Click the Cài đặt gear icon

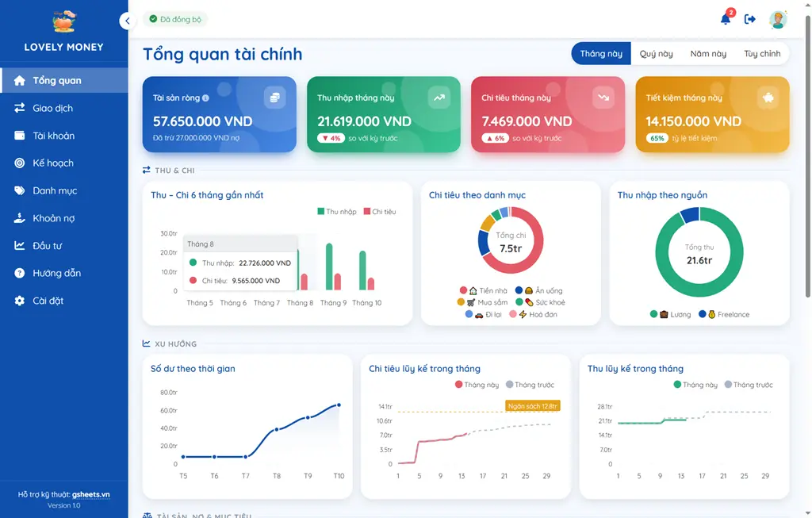19,301
